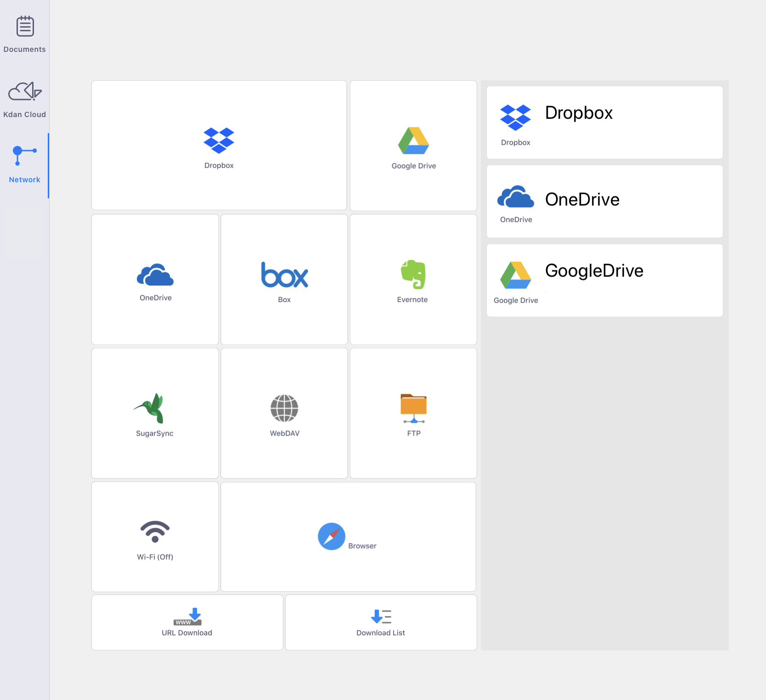This screenshot has width=766, height=700.
Task: Click the "FTP" caption text
Action: [414, 433]
